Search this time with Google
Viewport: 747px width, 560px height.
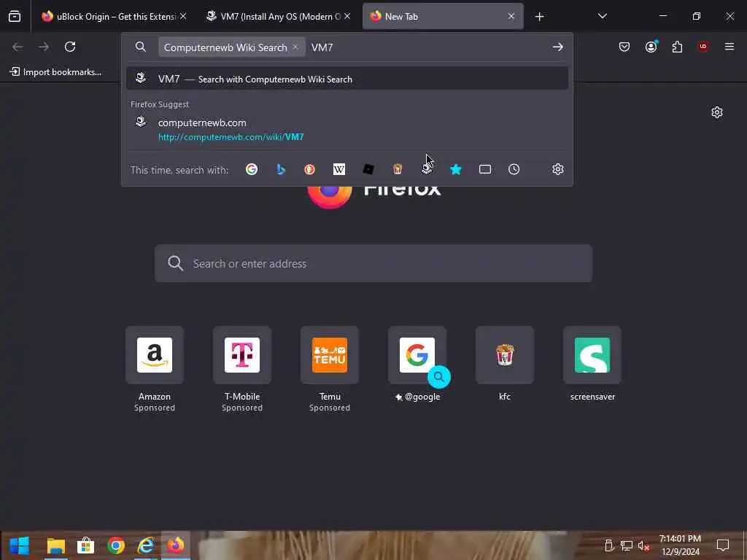coord(252,169)
